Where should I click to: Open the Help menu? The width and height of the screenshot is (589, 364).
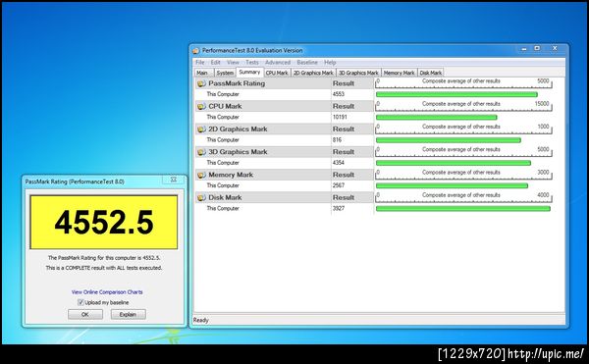click(330, 62)
